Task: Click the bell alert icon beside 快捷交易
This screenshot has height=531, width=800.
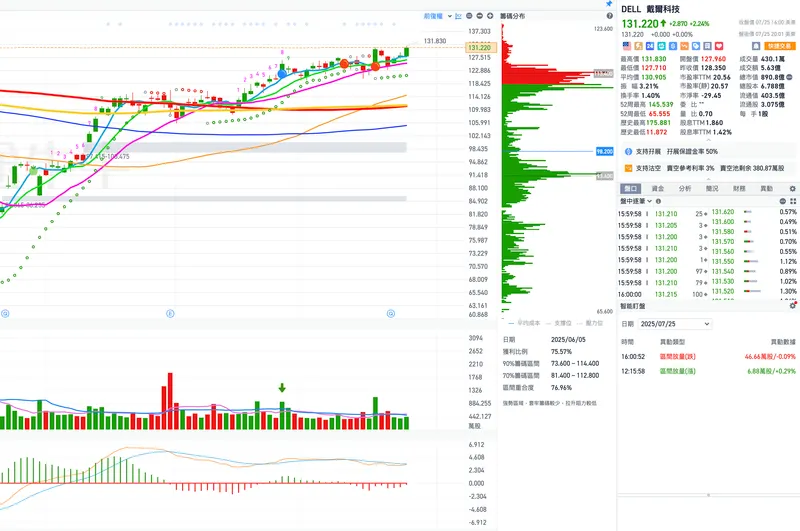Action: click(x=756, y=46)
